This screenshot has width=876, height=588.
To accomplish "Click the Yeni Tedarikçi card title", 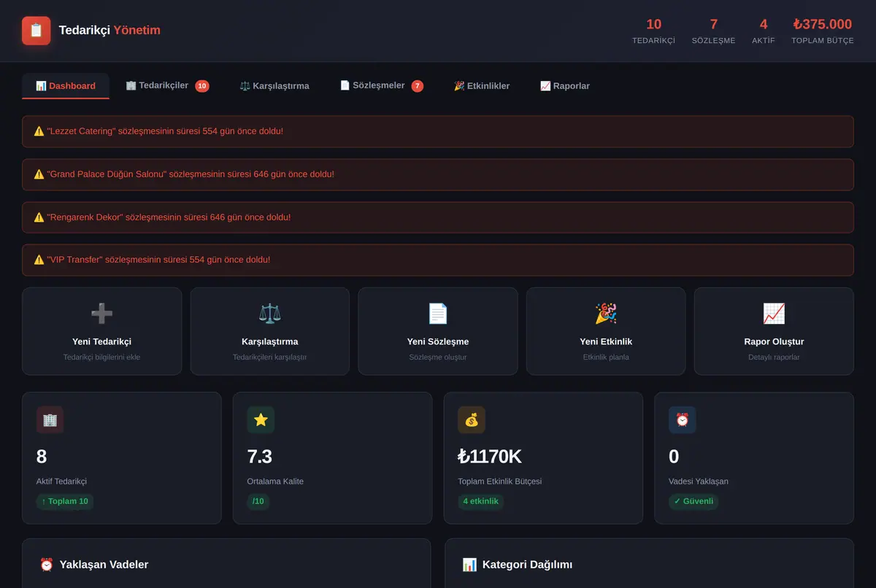I will point(102,341).
